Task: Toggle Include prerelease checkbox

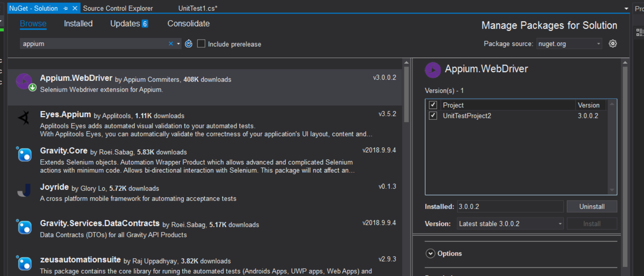Action: click(x=201, y=44)
